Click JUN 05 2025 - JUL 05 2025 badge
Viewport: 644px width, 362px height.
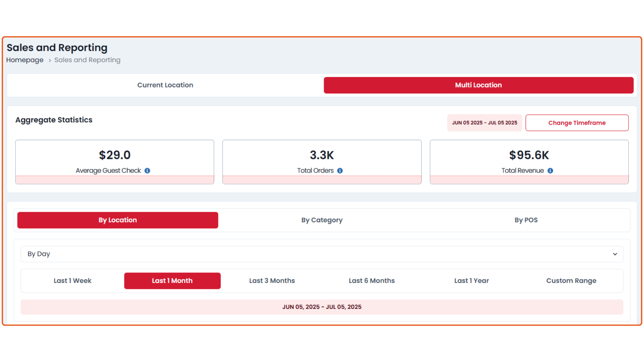pos(484,123)
